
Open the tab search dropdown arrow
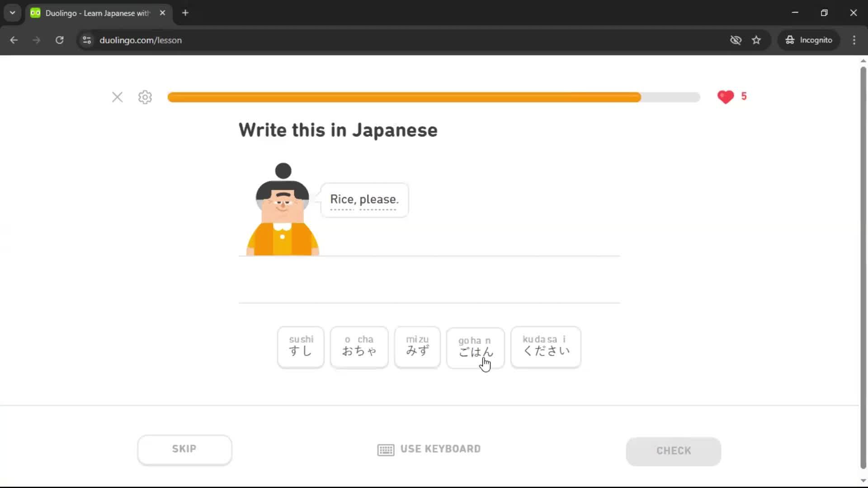point(12,13)
